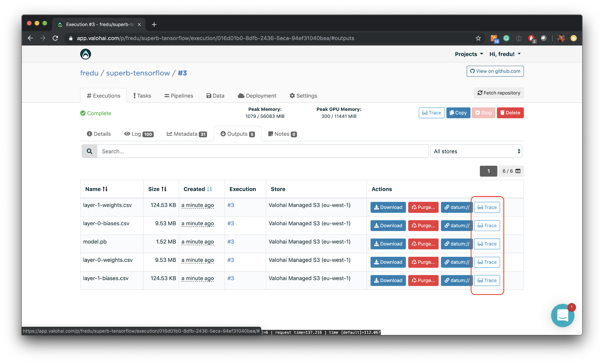
Task: Click the Valohai logo icon
Action: point(86,54)
